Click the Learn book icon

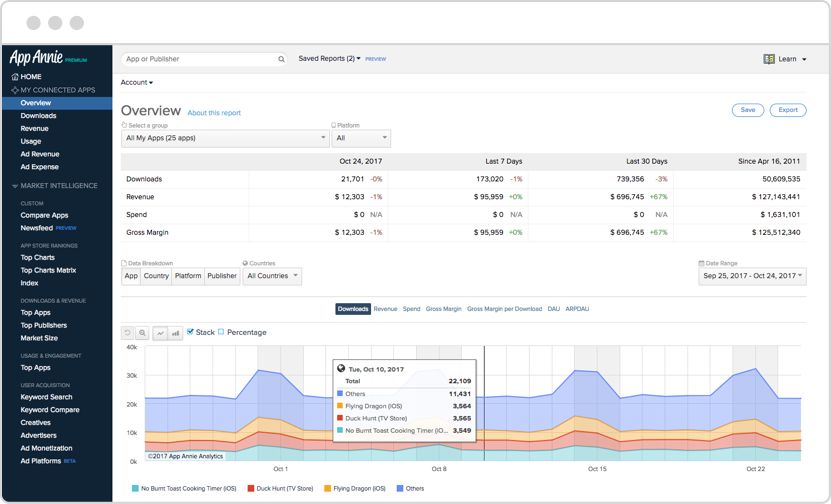pyautogui.click(x=769, y=59)
